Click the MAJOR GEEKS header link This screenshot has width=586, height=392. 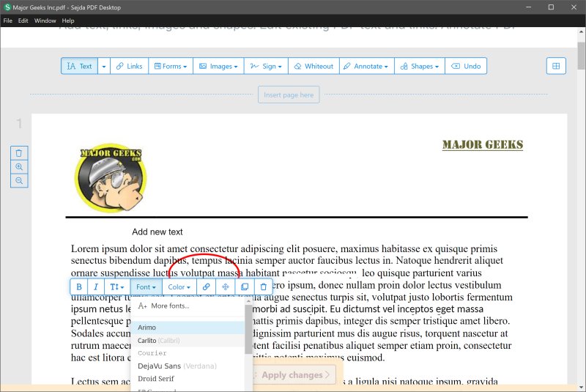pyautogui.click(x=483, y=144)
